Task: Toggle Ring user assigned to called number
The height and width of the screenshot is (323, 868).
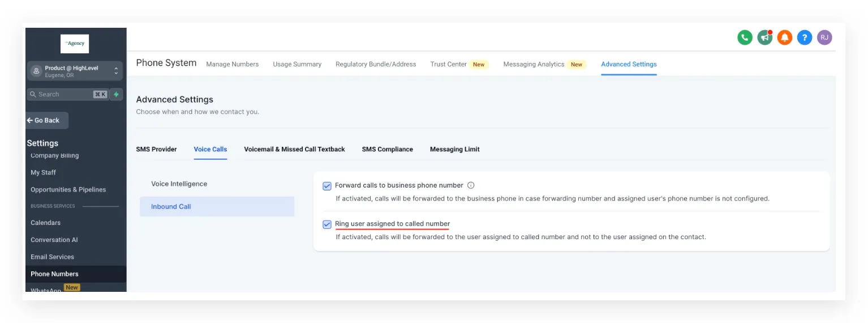Action: [x=327, y=224]
